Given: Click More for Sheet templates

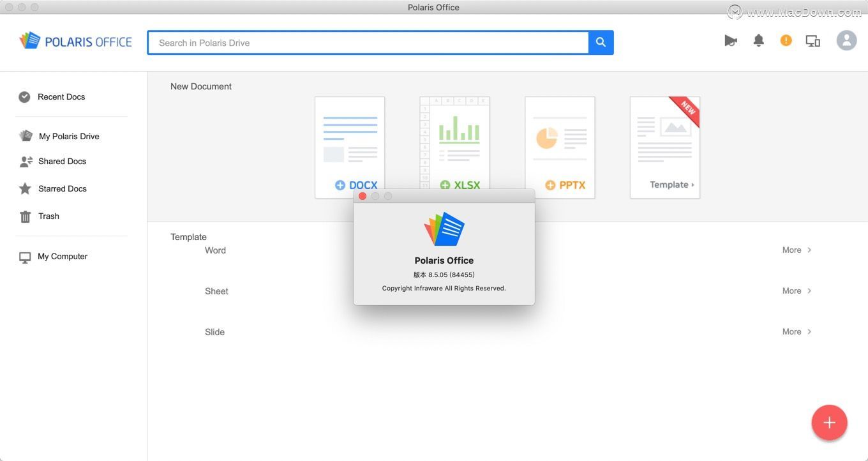Looking at the screenshot, I should click(791, 291).
